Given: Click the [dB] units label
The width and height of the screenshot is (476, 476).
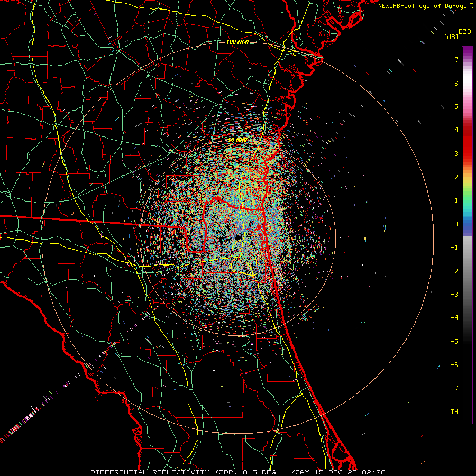Looking at the screenshot, I should tap(451, 37).
